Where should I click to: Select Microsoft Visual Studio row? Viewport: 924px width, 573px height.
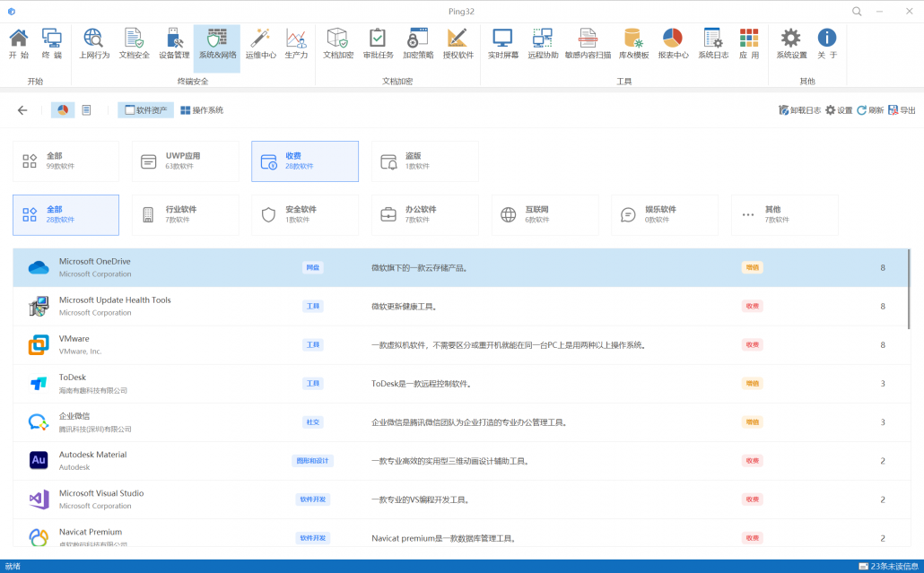(x=460, y=499)
